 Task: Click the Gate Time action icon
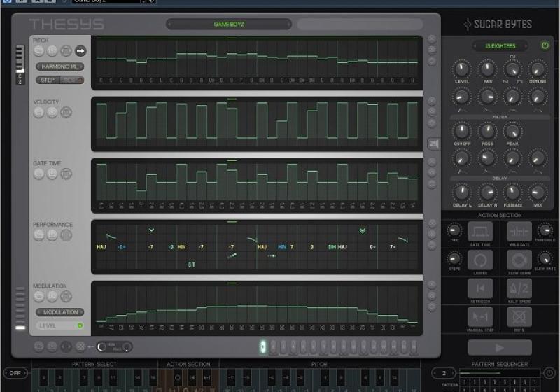click(x=480, y=231)
